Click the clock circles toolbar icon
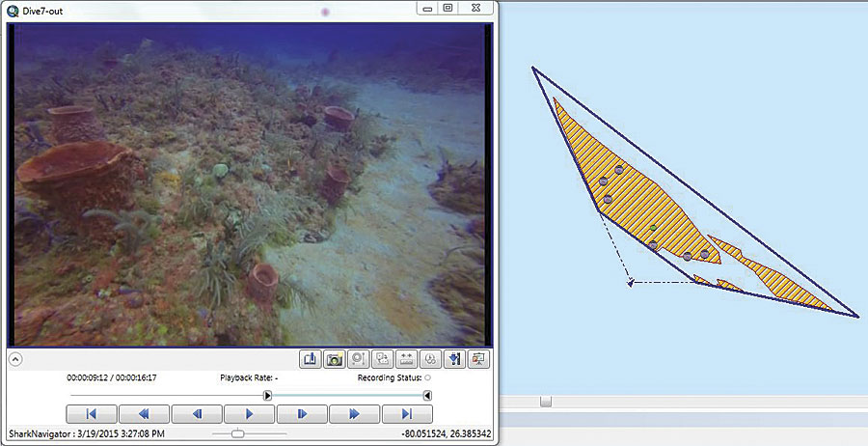868x446 pixels. 431,359
